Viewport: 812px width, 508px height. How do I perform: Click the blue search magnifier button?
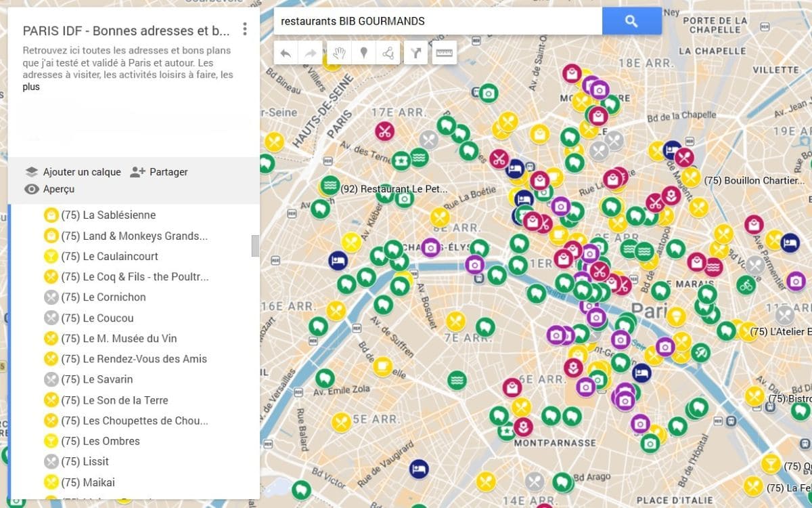[x=631, y=20]
